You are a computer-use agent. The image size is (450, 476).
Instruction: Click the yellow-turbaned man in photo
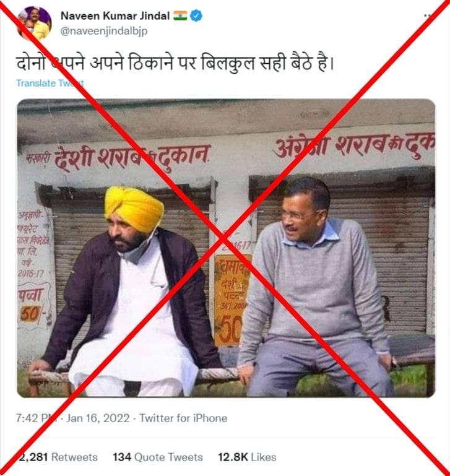[x=129, y=292]
